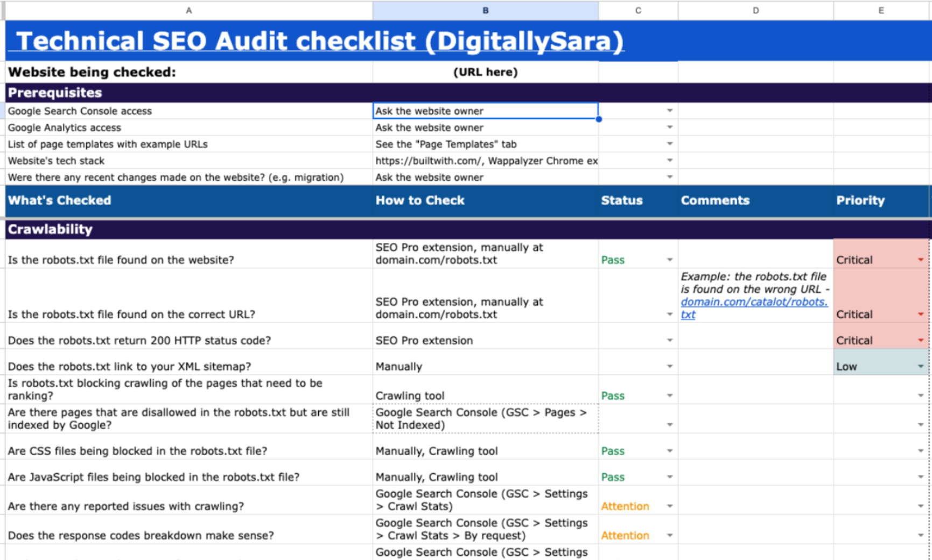Screen dimensions: 932x560
Task: Open Pass status dropdown for robots.txt file found row
Action: coord(670,260)
